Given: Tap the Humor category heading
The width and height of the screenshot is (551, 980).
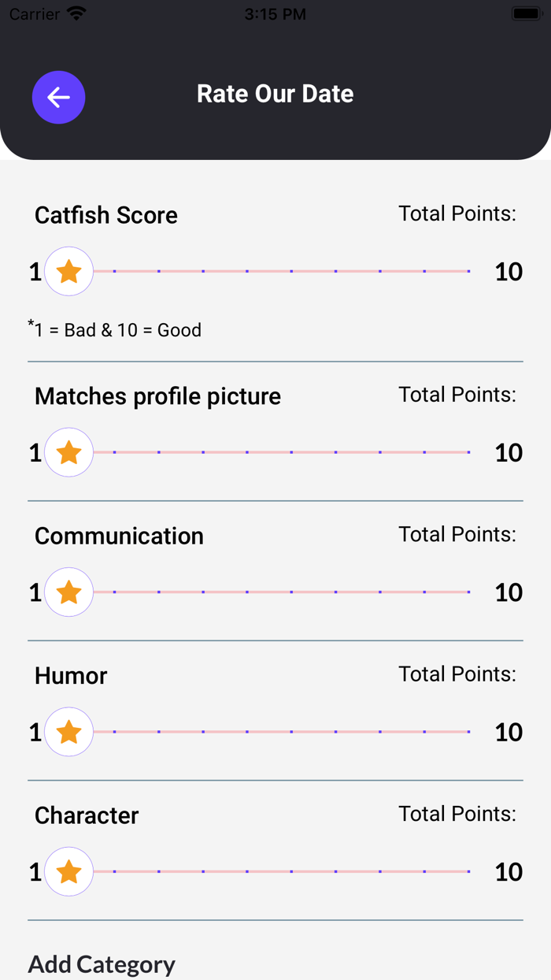Looking at the screenshot, I should pos(71,676).
